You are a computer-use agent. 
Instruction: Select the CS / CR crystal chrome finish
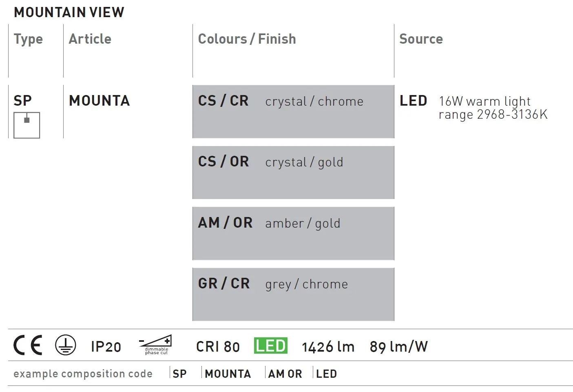[293, 111]
